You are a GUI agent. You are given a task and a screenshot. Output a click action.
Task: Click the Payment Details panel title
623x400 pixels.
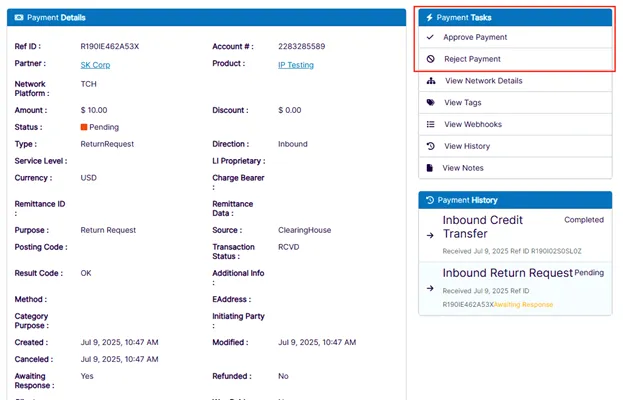56,17
